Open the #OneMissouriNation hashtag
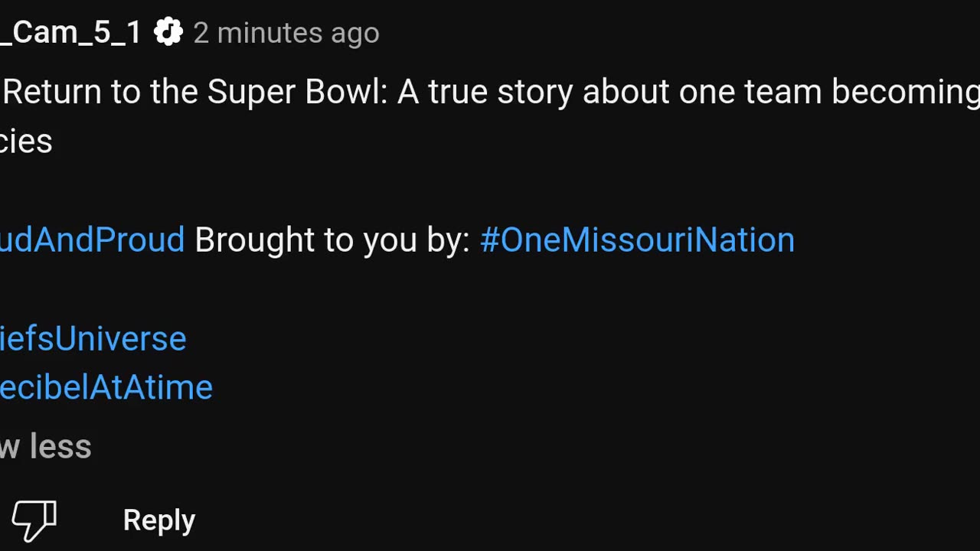 637,240
